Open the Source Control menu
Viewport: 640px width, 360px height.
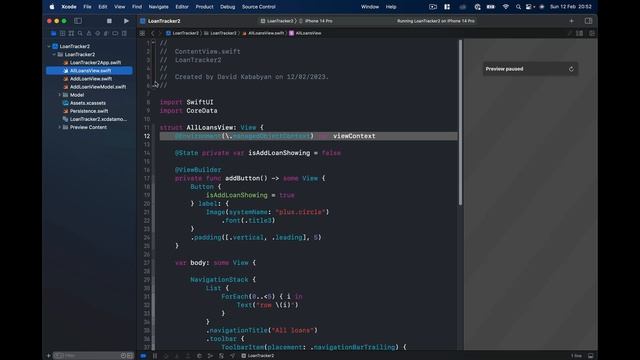coord(258,7)
